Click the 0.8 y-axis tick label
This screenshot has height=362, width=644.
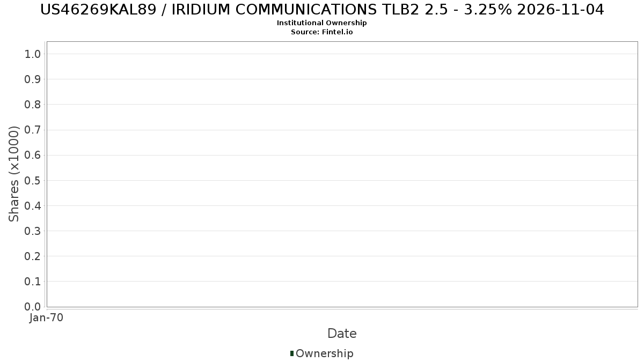pos(33,104)
